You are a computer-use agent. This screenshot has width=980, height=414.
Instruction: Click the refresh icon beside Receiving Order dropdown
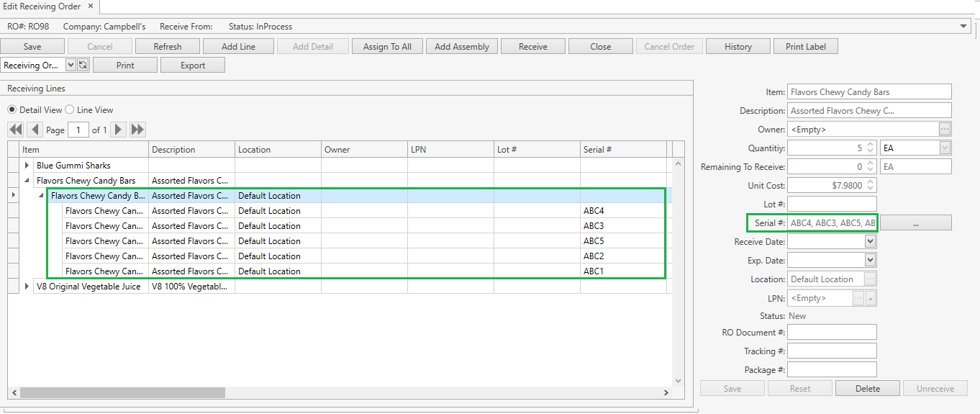[x=83, y=66]
